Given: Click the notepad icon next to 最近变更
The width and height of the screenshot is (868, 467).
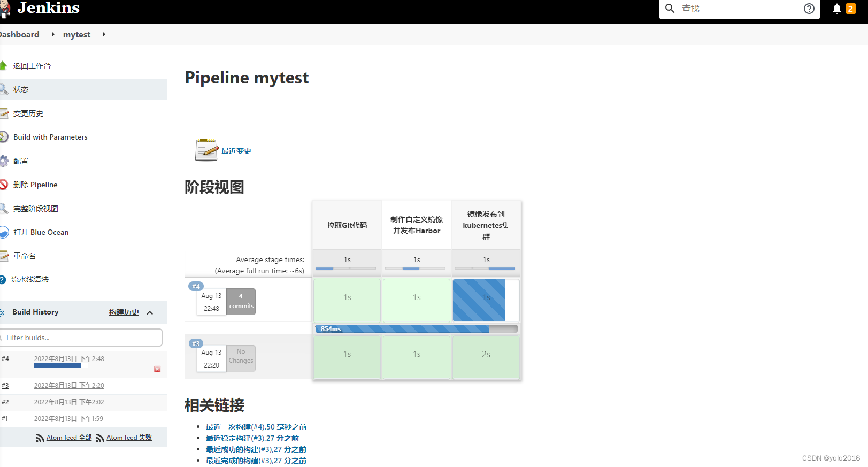Looking at the screenshot, I should tap(206, 150).
